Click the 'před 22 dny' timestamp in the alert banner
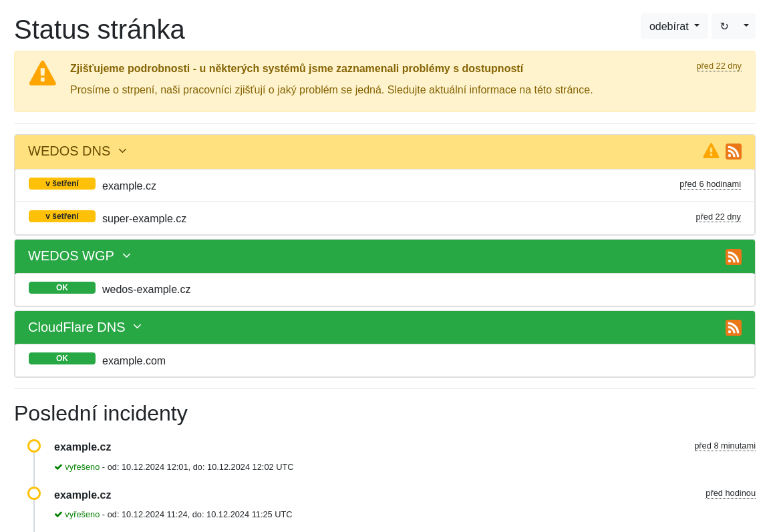This screenshot has width=771, height=532. (718, 65)
